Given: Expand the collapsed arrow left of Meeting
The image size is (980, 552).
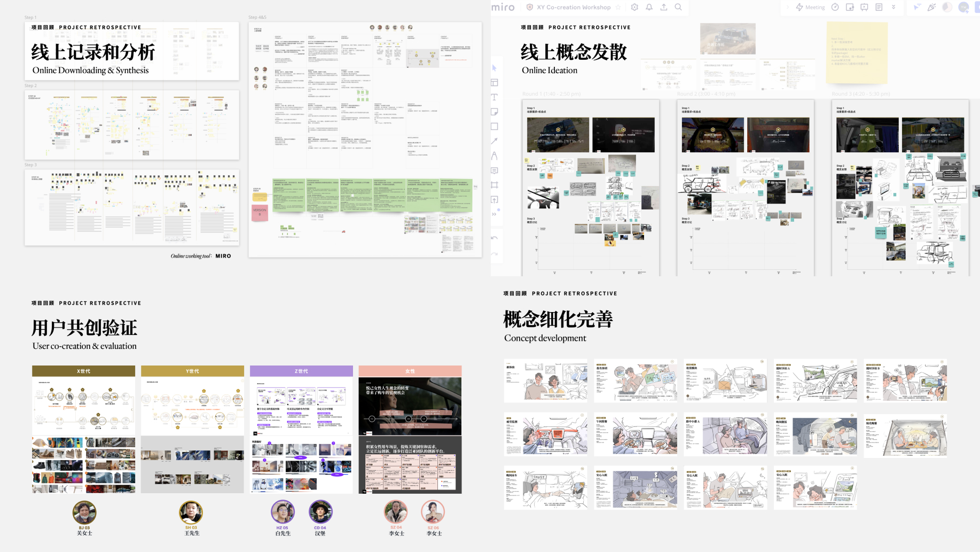Looking at the screenshot, I should coord(787,7).
